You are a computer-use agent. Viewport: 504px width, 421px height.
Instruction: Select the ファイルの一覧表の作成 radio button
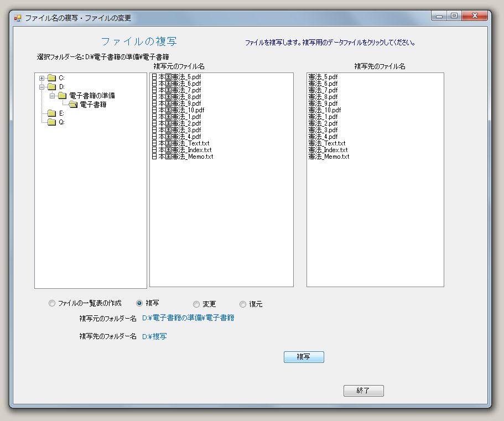click(x=52, y=303)
